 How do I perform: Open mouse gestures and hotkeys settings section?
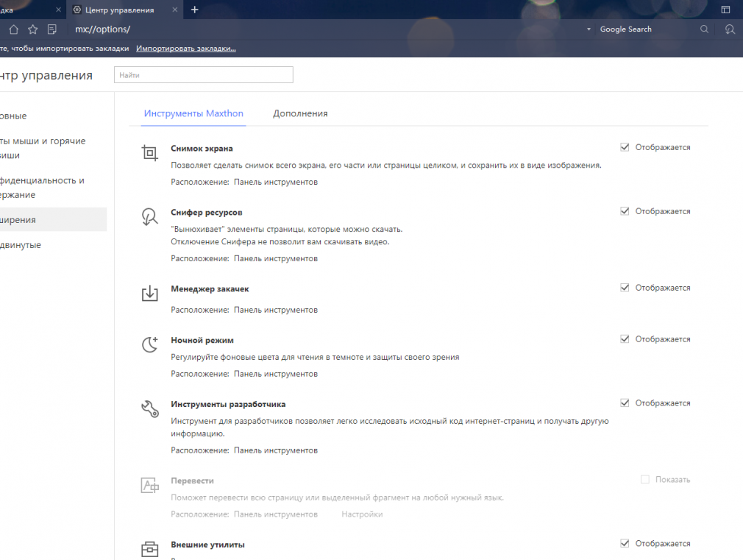[x=43, y=148]
